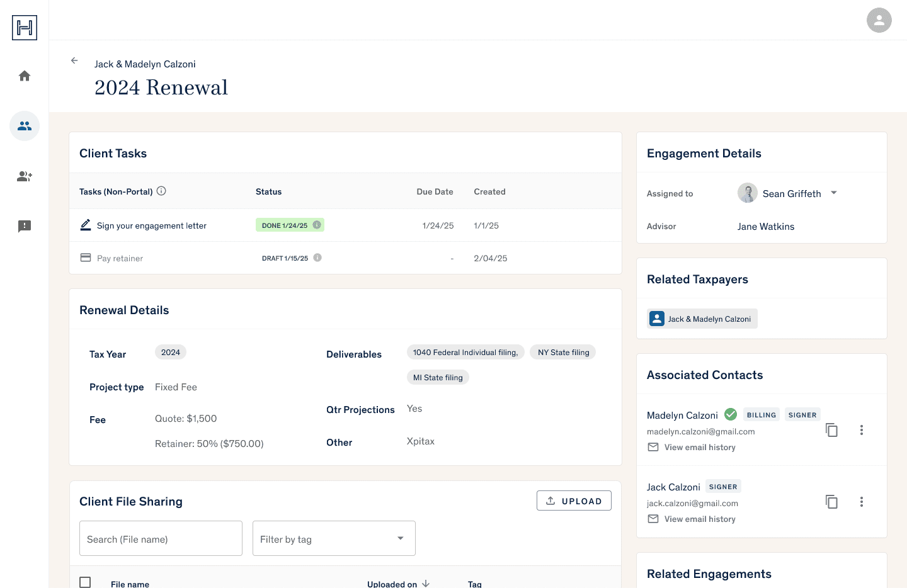Click the info icon beside Tasks (Non-Portal)
The height and width of the screenshot is (588, 907).
[x=161, y=191]
